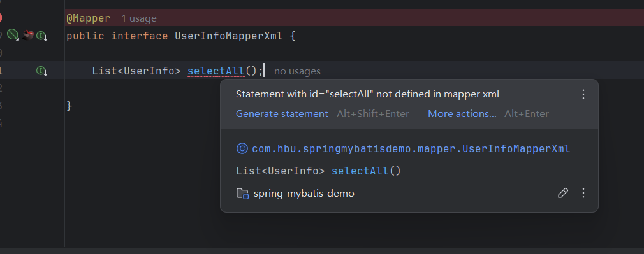Viewport: 644px width, 254px height.
Task: Click the 'public' keyword in the editor
Action: pyautogui.click(x=85, y=36)
